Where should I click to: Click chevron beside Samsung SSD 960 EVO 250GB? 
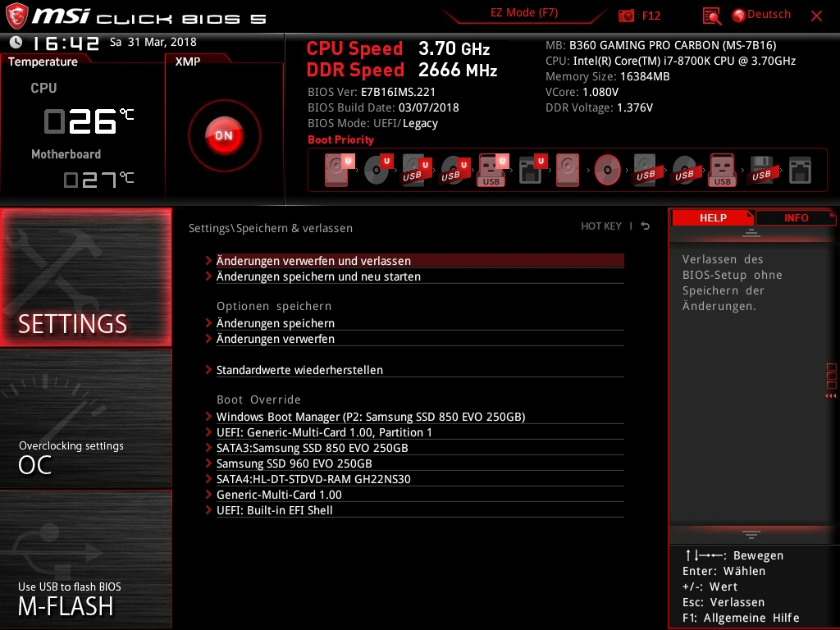tap(208, 463)
